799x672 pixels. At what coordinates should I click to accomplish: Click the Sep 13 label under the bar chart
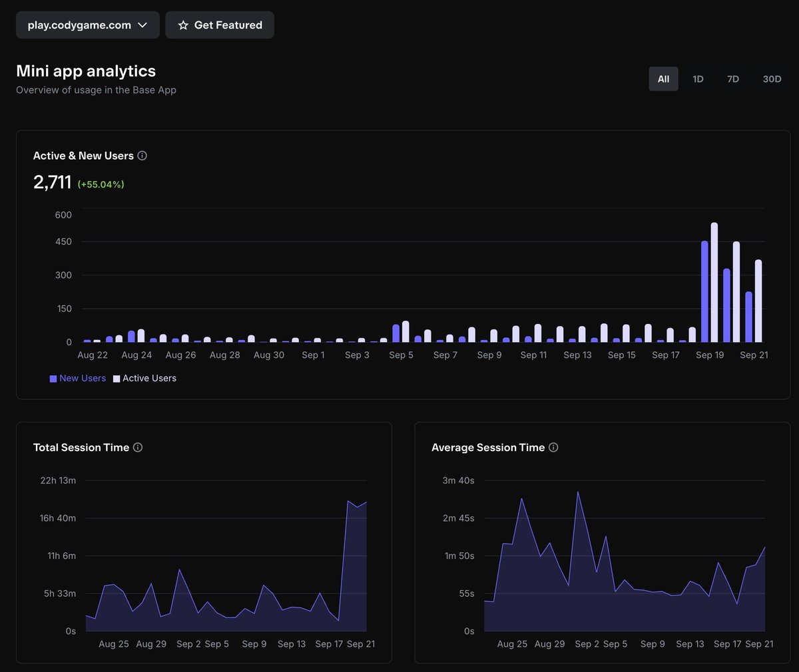(x=577, y=355)
